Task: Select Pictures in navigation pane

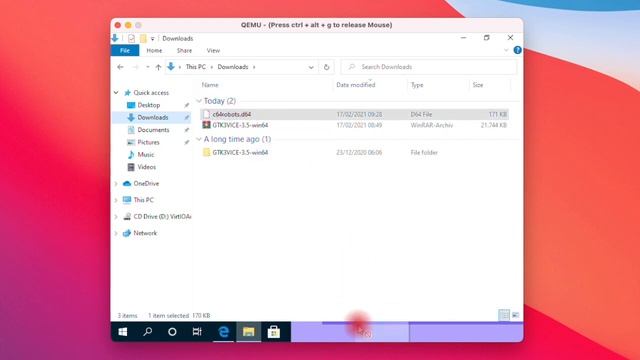Action: tap(148, 142)
